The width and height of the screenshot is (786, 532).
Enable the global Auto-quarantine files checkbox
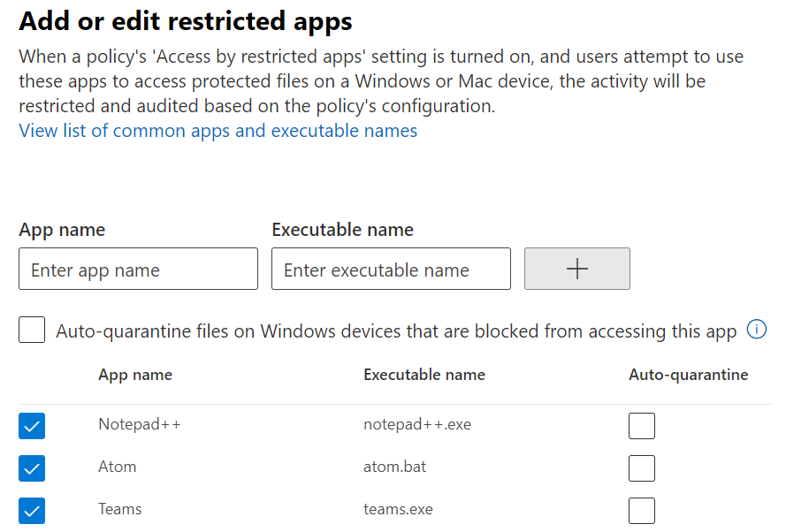pyautogui.click(x=32, y=330)
